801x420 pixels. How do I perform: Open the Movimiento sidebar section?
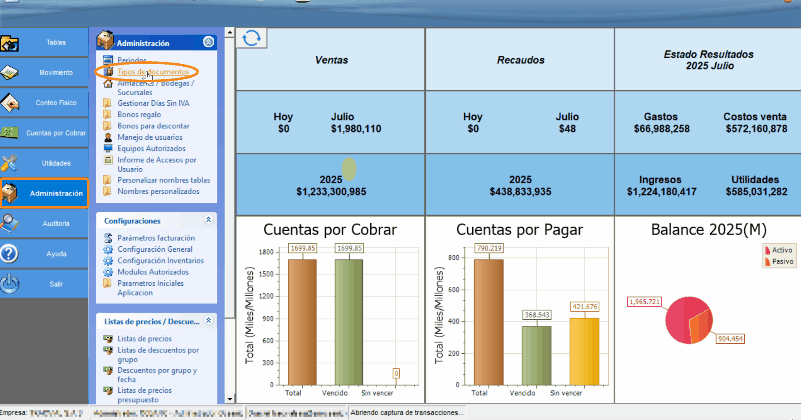click(44, 73)
